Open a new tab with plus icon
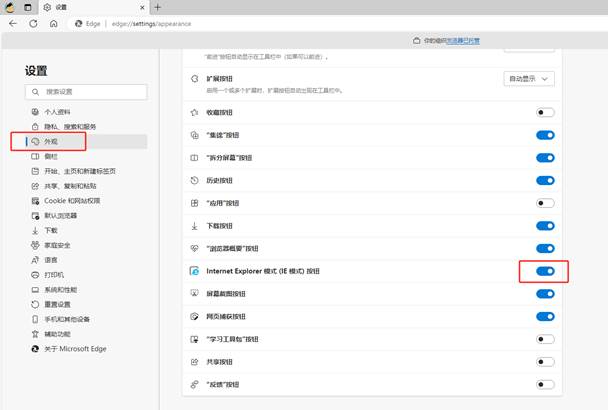The image size is (608, 410). point(157,7)
